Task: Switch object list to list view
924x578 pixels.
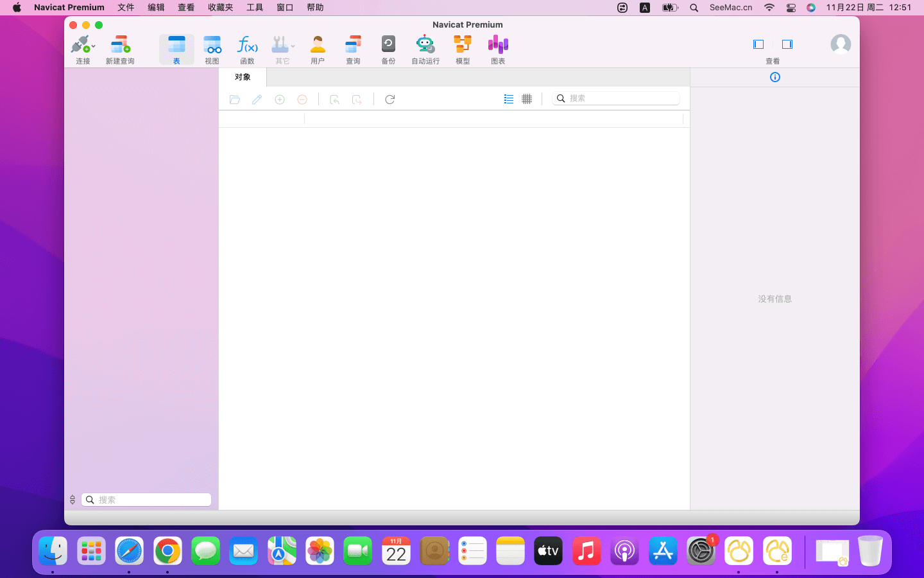Action: point(509,99)
